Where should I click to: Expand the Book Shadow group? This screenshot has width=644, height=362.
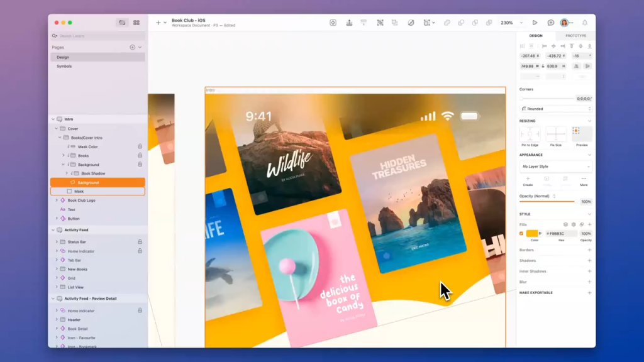point(67,173)
